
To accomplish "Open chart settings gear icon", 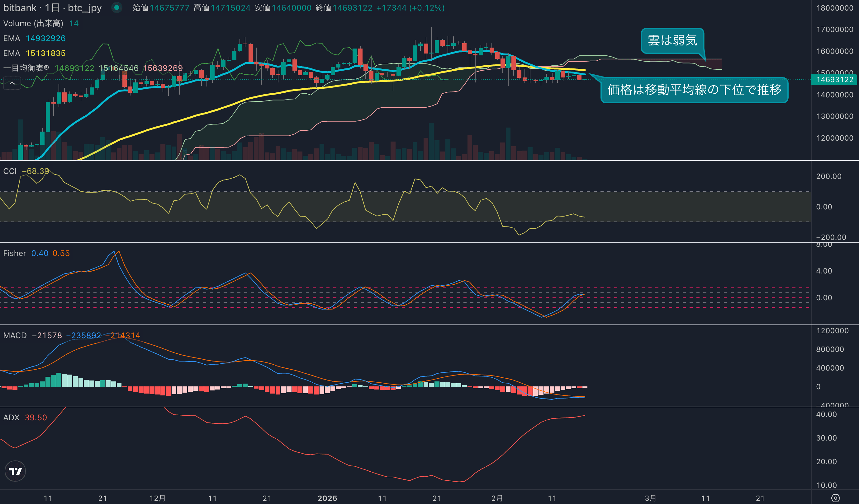I will [835, 498].
